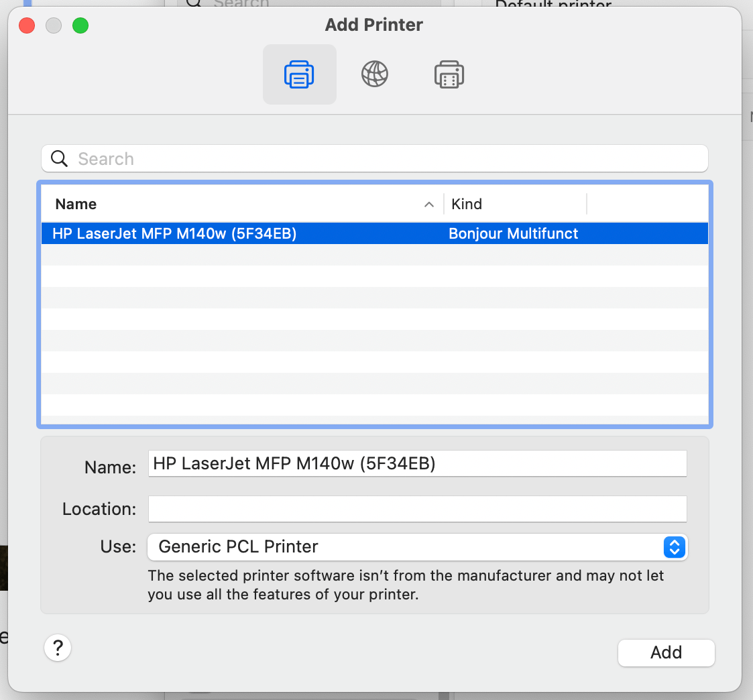Open the Windows printer tab icon
This screenshot has width=753, height=700.
point(449,74)
